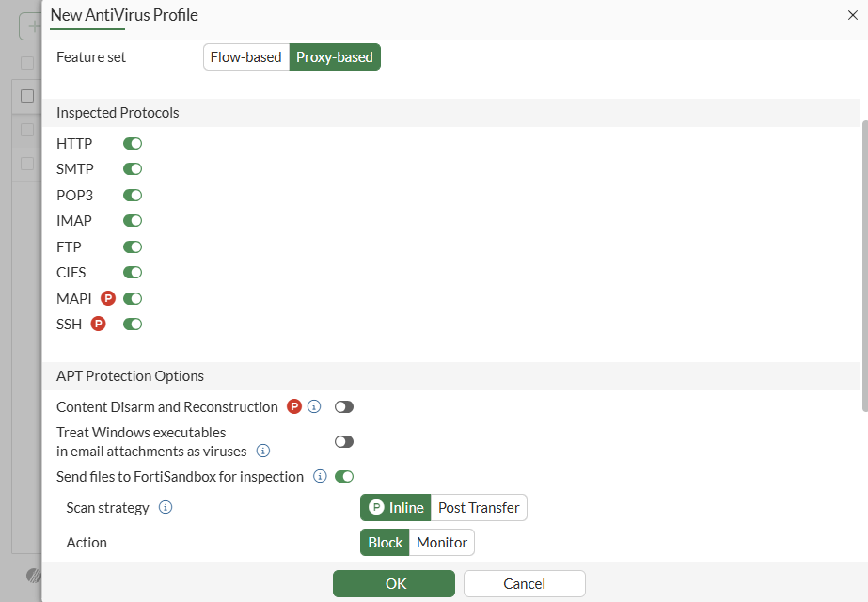Open the Content Disarm and Reconstruction info icon
This screenshot has height=602, width=868.
click(315, 407)
